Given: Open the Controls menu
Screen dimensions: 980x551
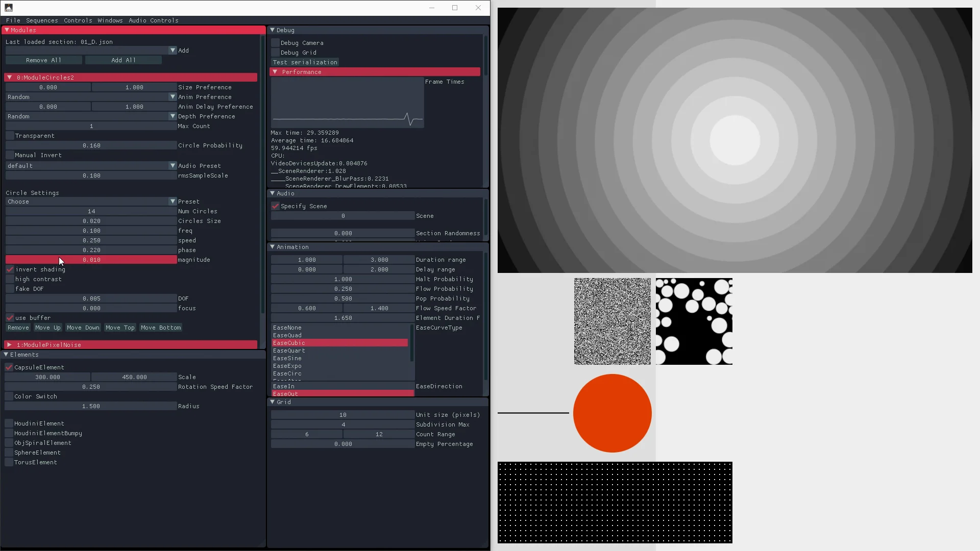Looking at the screenshot, I should (x=78, y=20).
